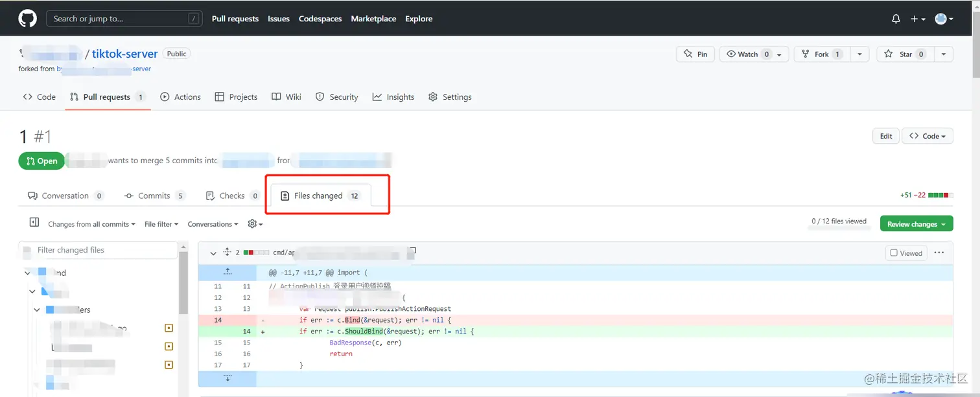Screen dimensions: 980x397
Task: Toggle the file tree sidebar icon
Action: [34, 223]
